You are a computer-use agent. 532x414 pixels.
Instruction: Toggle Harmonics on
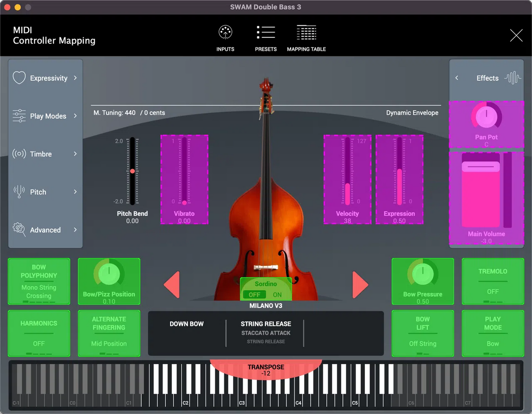(39, 333)
